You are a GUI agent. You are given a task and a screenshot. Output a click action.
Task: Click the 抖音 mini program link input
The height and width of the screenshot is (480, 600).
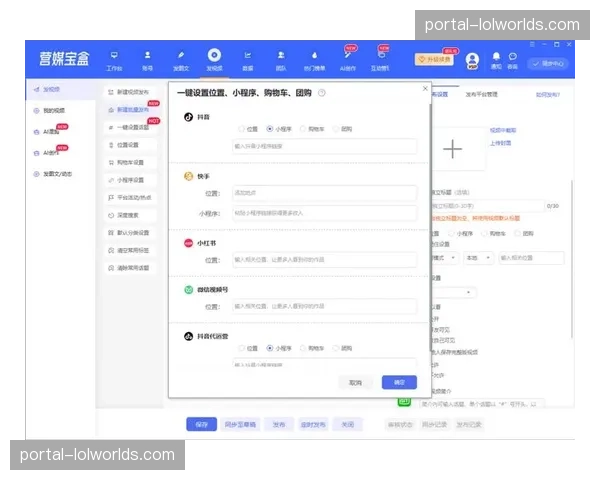pyautogui.click(x=324, y=146)
